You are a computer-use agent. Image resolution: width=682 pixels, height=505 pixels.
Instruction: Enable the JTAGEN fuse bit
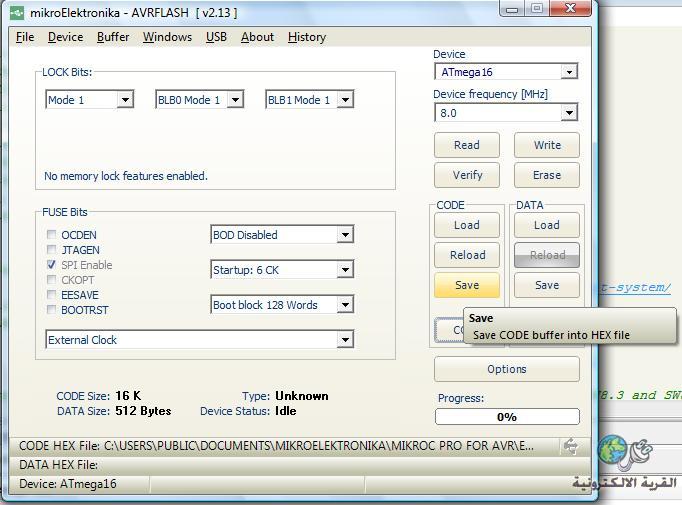click(51, 249)
